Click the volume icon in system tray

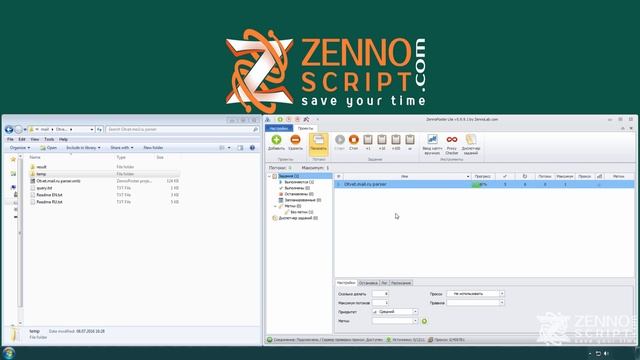point(607,353)
